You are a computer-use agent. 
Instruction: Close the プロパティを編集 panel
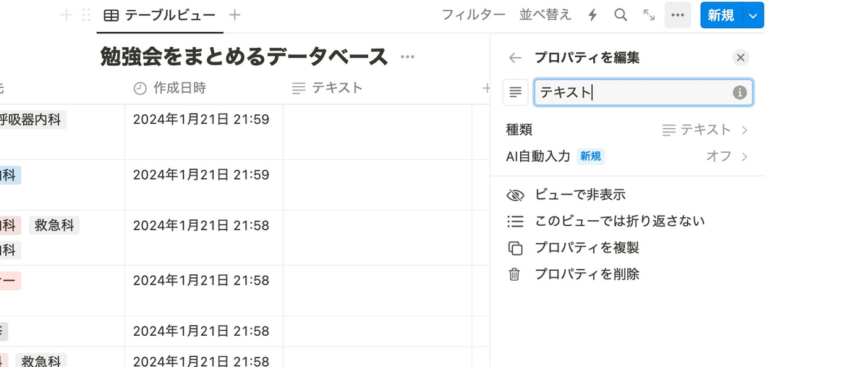pos(740,58)
